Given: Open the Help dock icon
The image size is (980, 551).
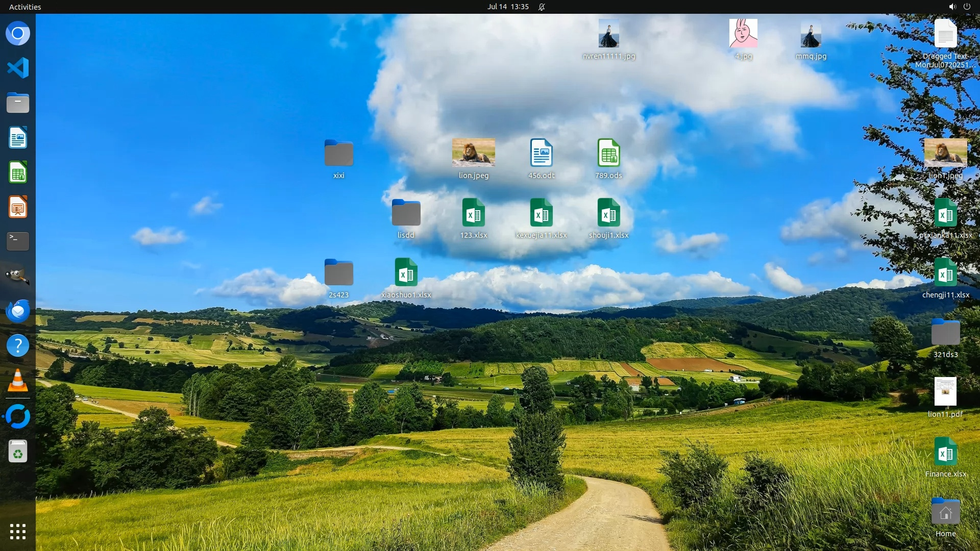Looking at the screenshot, I should [18, 345].
